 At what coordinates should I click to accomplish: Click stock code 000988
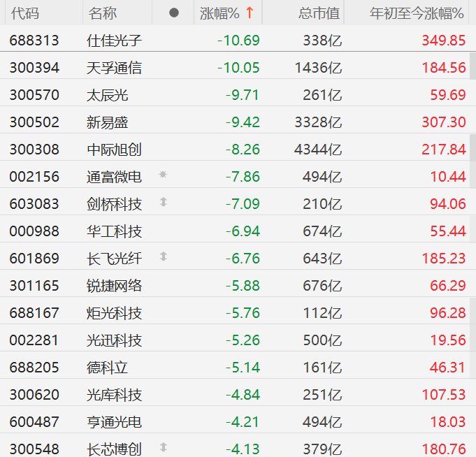[x=34, y=231]
